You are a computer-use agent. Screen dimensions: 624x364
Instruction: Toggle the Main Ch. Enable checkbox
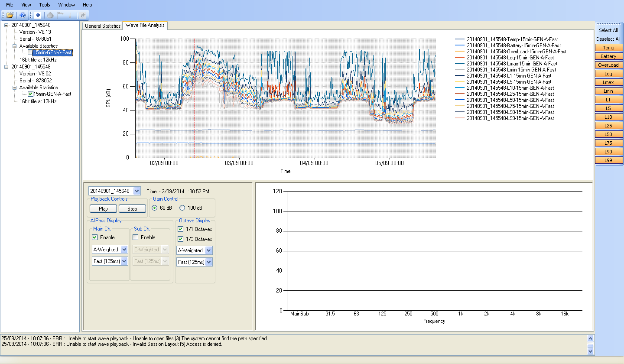pyautogui.click(x=95, y=237)
